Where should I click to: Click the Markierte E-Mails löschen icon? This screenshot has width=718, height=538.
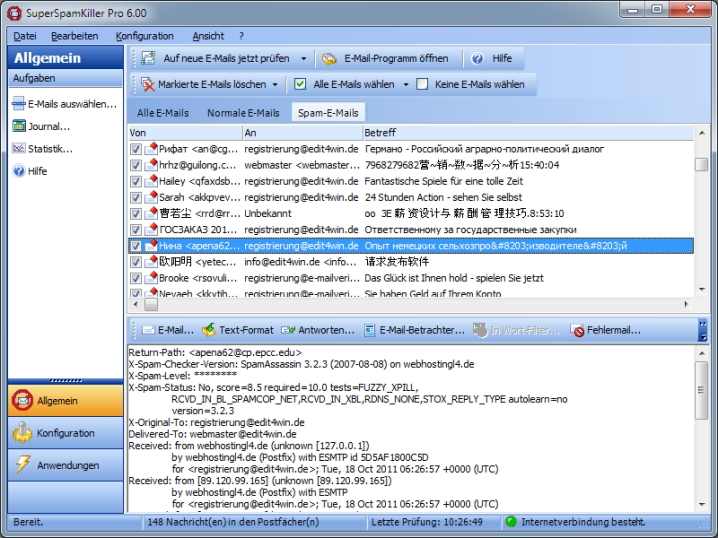point(149,85)
